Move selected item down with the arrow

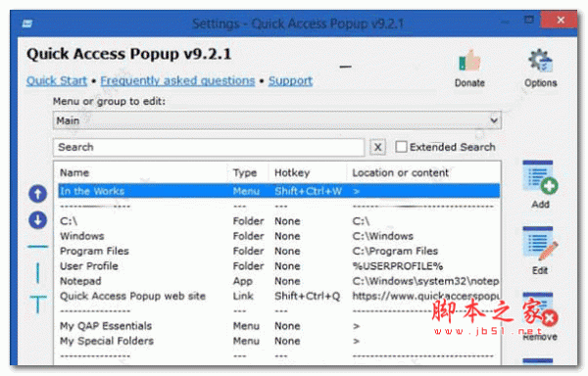37,220
